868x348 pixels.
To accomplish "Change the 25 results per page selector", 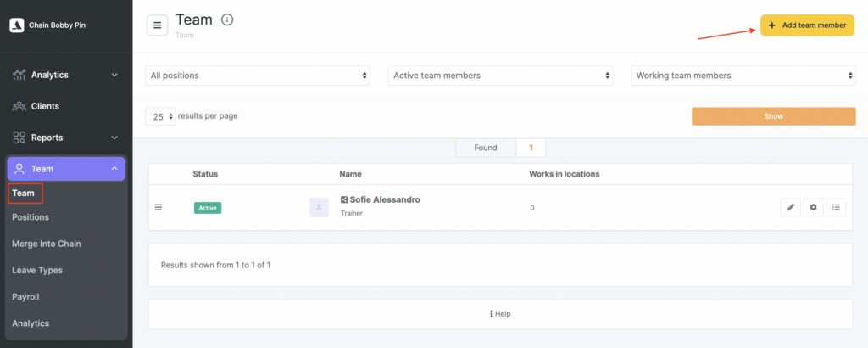I will 160,116.
